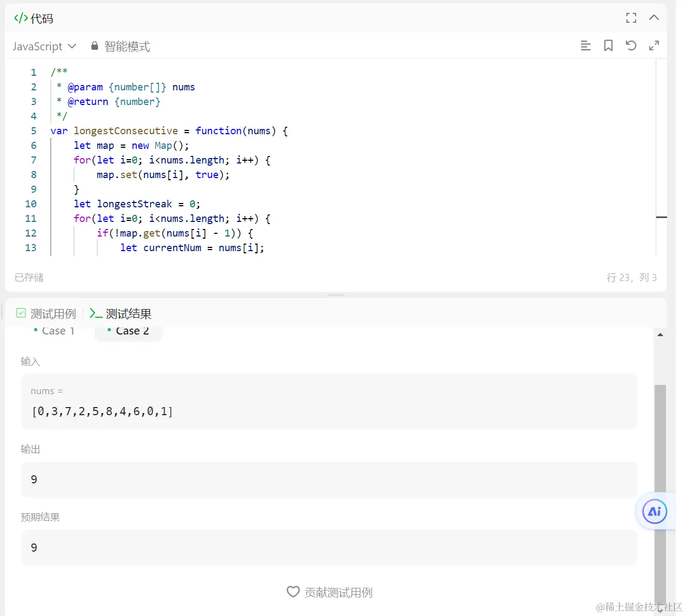
Task: Click the cursor position 行 23, 列 3
Action: [x=631, y=278]
